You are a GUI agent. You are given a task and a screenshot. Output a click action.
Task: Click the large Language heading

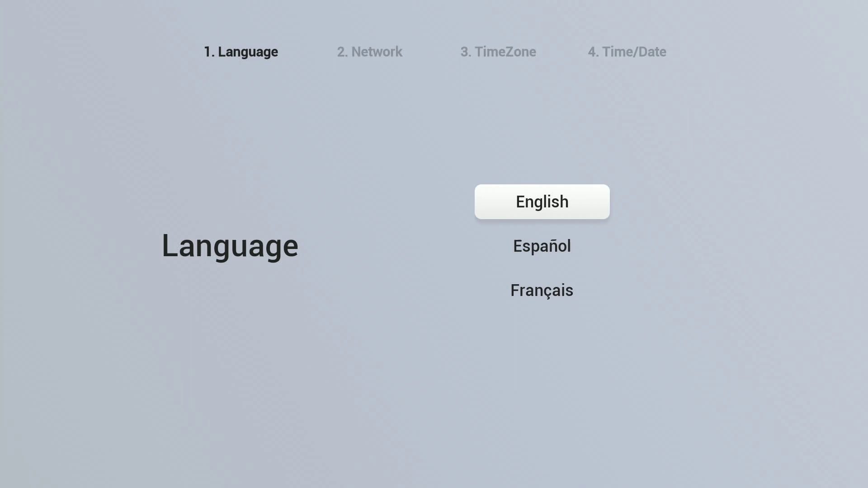point(230,246)
